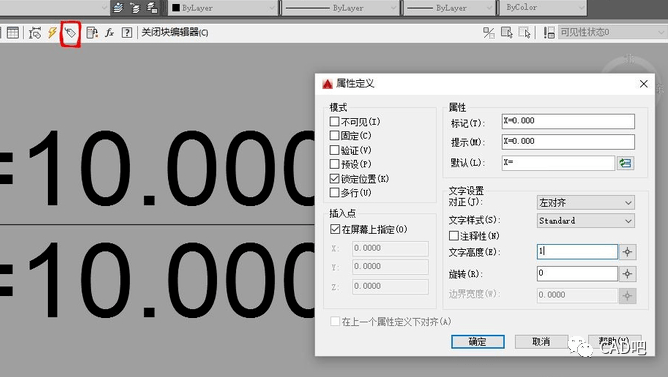Click the 文字高度(E) text height field
The image size is (668, 377).
pyautogui.click(x=577, y=251)
